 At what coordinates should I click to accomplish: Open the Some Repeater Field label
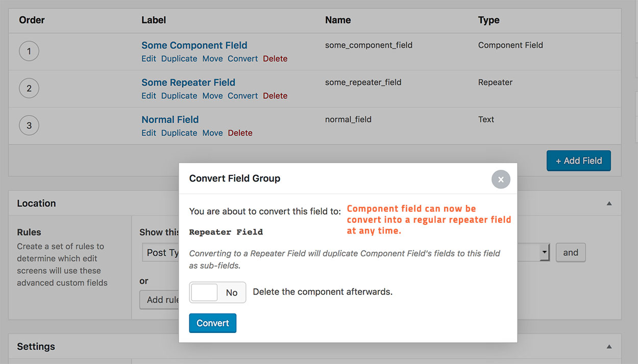(x=188, y=83)
